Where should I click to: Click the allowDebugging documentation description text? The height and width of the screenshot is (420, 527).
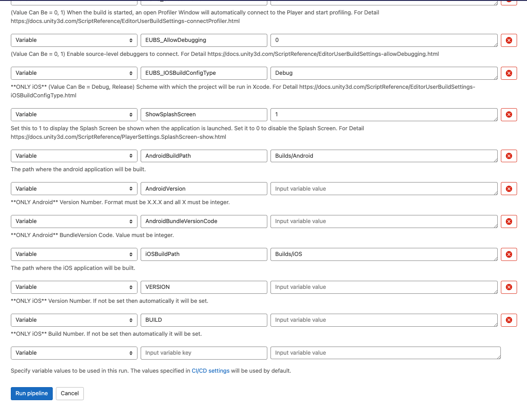[225, 54]
